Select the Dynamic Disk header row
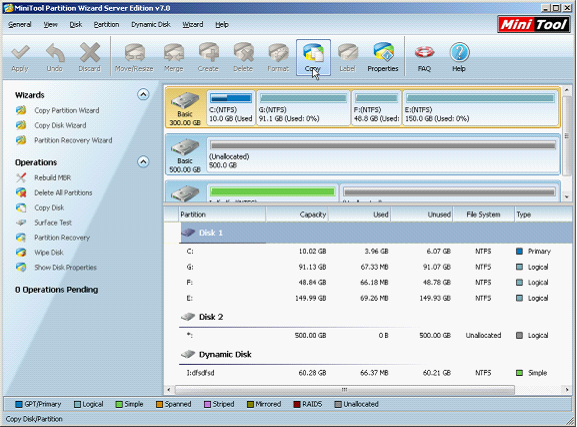Viewport: 577px width, 427px height. (x=375, y=354)
